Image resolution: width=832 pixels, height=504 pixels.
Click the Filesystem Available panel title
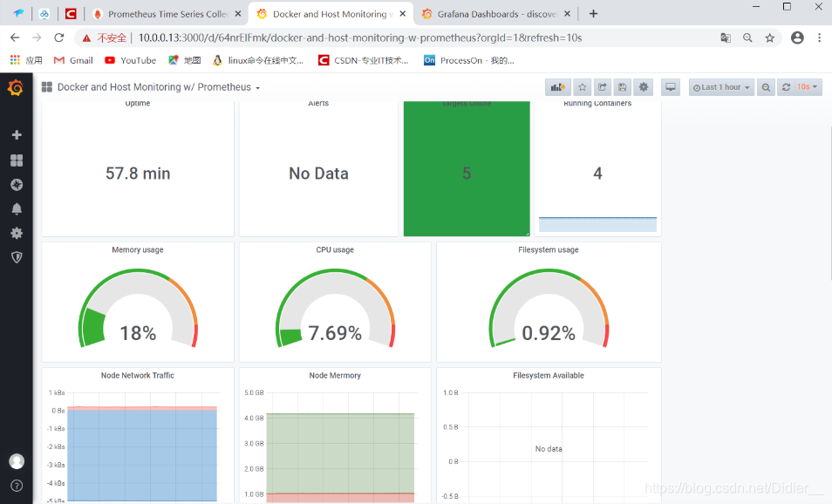tap(548, 376)
